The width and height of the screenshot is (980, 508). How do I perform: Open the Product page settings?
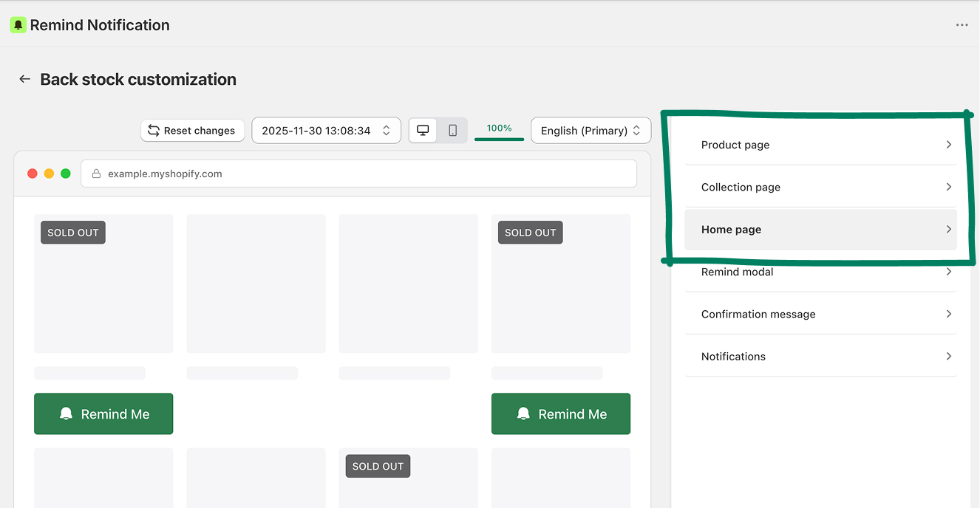coord(820,145)
